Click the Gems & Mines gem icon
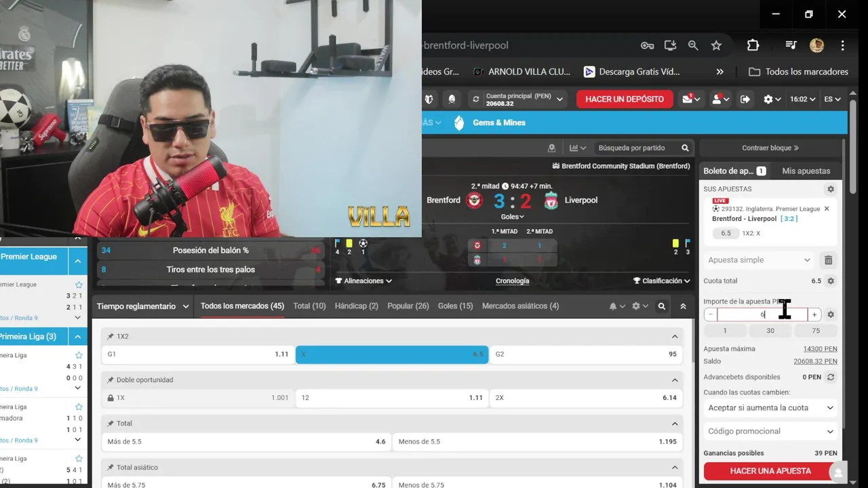This screenshot has height=488, width=868. click(459, 123)
